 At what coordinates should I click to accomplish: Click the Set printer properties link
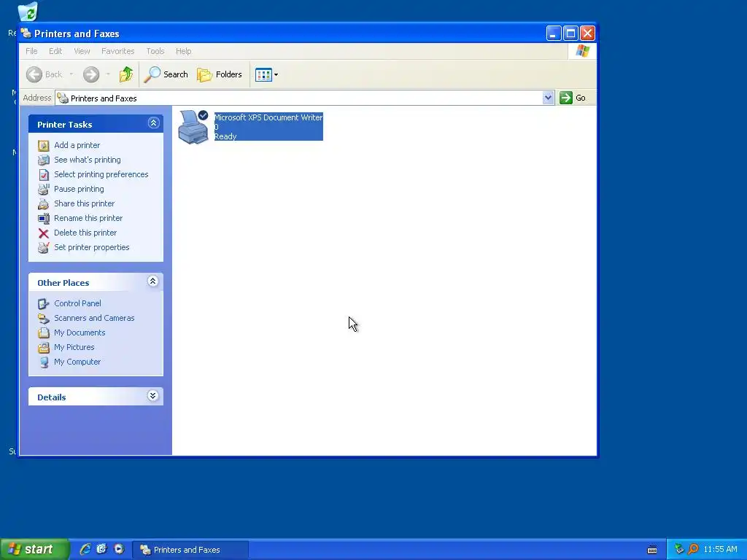coord(91,247)
